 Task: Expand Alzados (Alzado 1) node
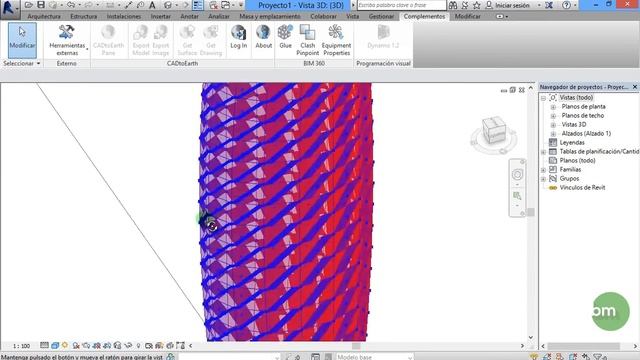tap(553, 134)
